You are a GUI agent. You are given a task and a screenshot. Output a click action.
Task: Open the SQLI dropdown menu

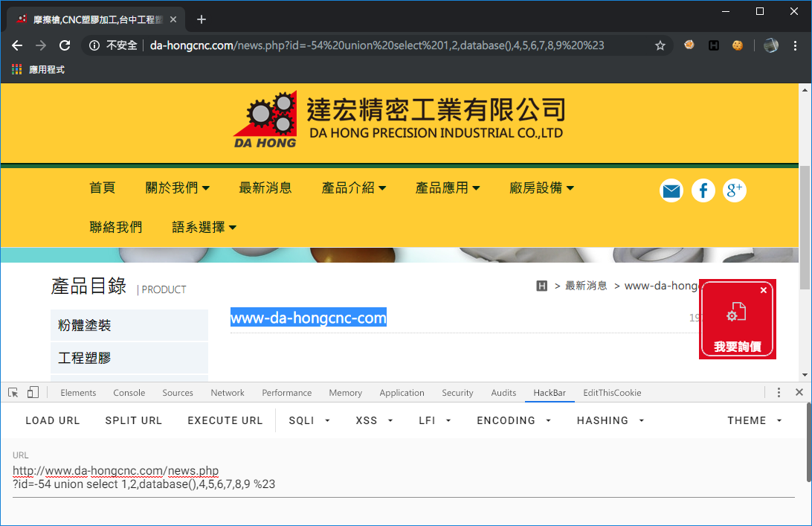(x=309, y=420)
